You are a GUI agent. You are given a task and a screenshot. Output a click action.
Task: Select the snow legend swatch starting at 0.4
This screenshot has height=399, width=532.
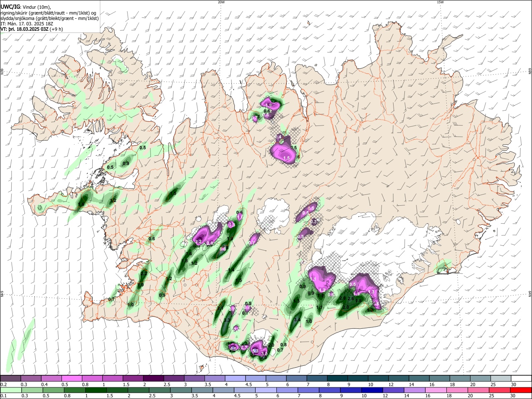[52, 378]
